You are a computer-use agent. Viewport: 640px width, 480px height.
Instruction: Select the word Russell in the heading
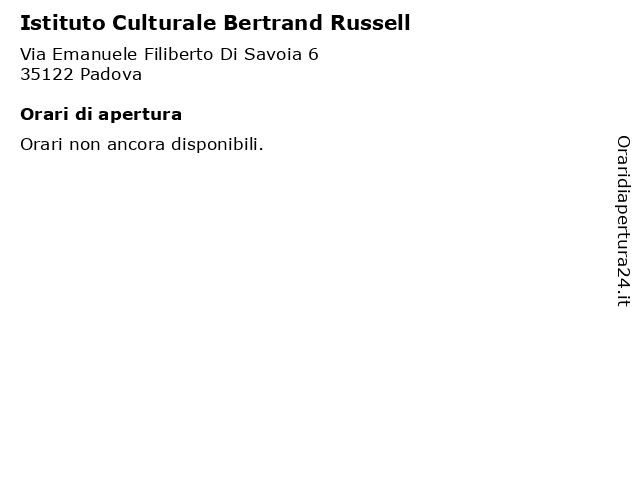pyautogui.click(x=370, y=23)
